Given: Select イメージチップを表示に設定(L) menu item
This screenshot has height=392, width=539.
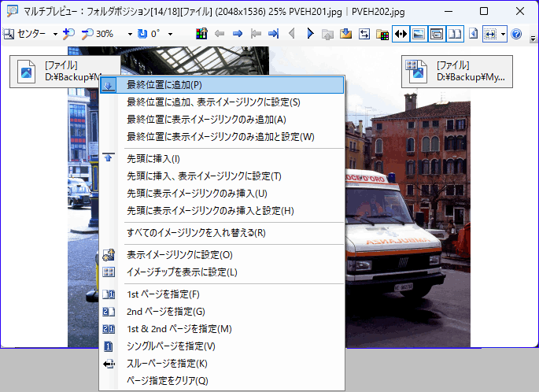Looking at the screenshot, I should click(222, 272).
